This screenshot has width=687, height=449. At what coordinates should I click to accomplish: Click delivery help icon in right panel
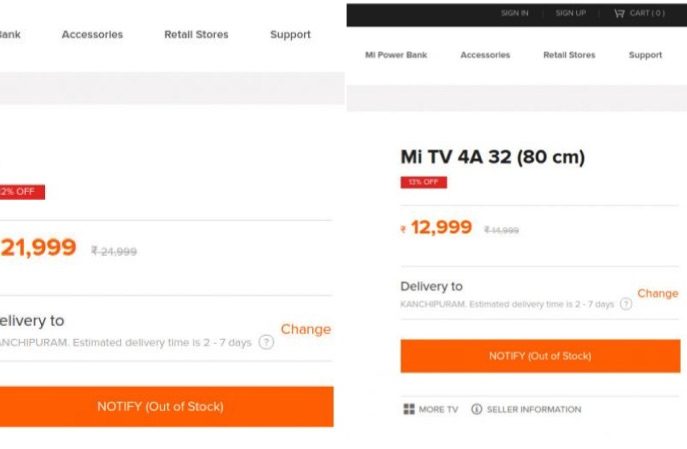point(626,304)
